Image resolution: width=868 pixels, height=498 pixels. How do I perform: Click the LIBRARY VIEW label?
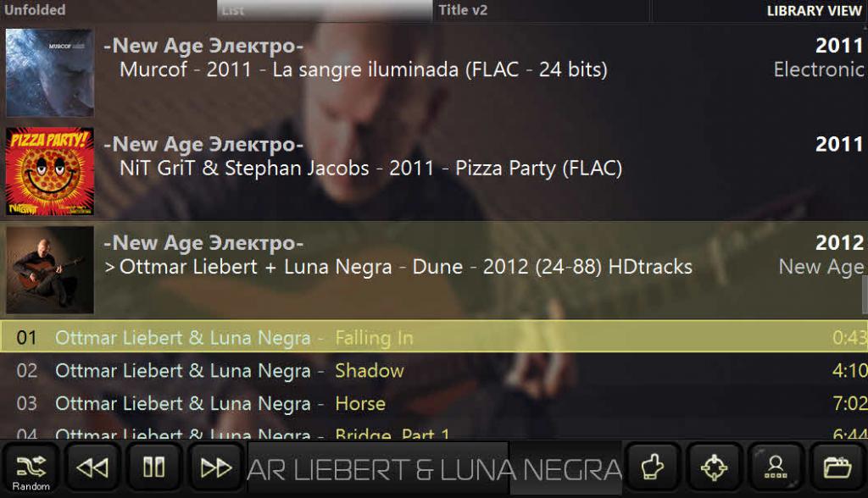[x=813, y=11]
